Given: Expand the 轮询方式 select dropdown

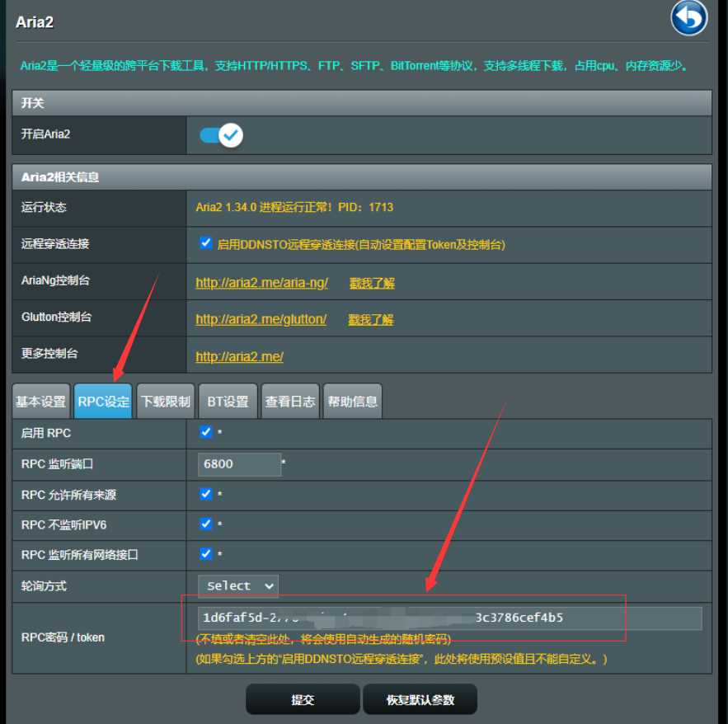Looking at the screenshot, I should (x=238, y=586).
